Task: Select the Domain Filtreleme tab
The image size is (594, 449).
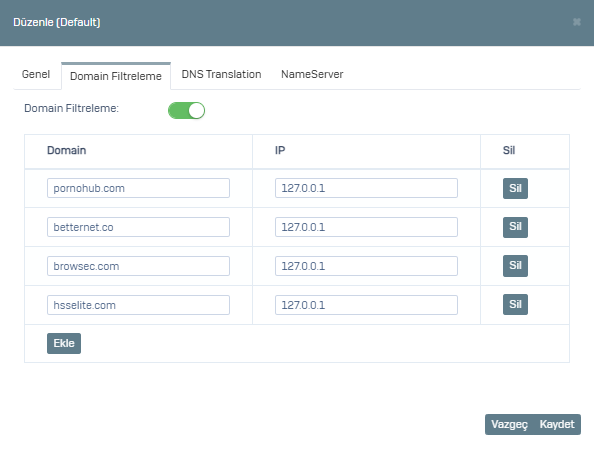Action: pyautogui.click(x=116, y=76)
